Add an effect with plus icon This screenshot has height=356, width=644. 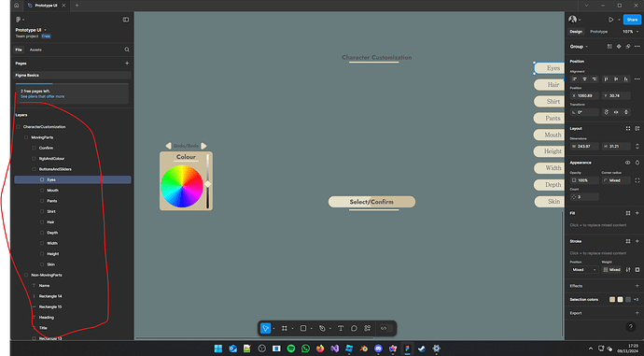[x=637, y=286]
